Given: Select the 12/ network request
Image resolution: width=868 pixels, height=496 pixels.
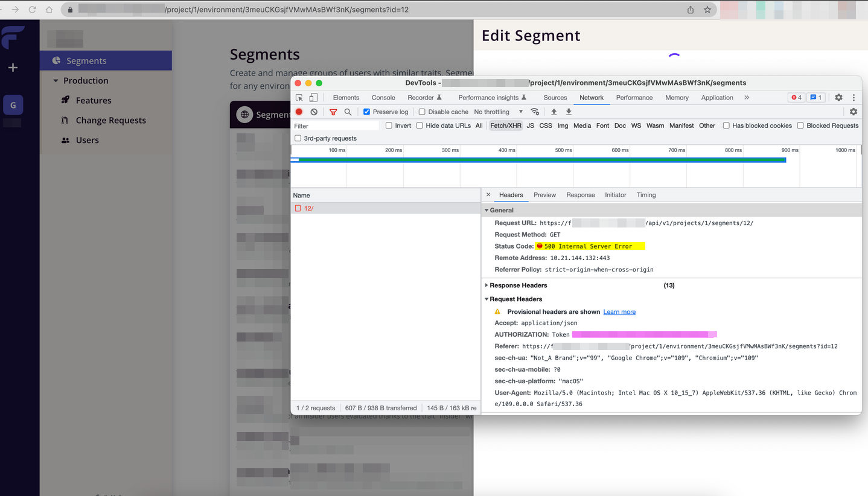Looking at the screenshot, I should coord(308,208).
